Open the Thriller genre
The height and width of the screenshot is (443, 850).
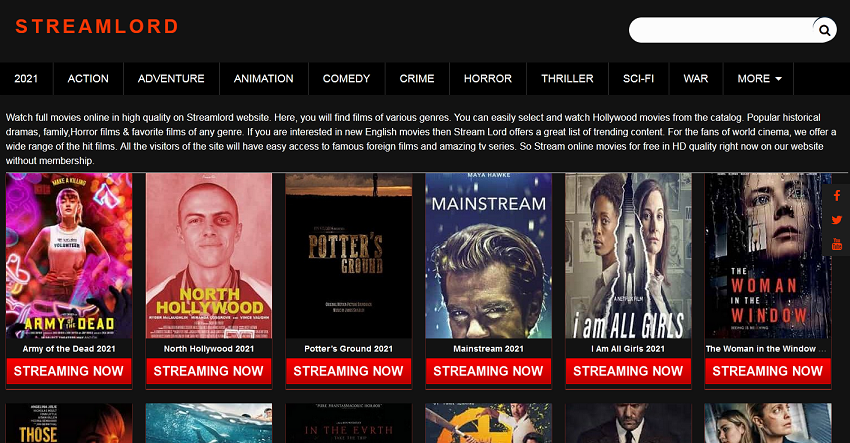tap(567, 79)
